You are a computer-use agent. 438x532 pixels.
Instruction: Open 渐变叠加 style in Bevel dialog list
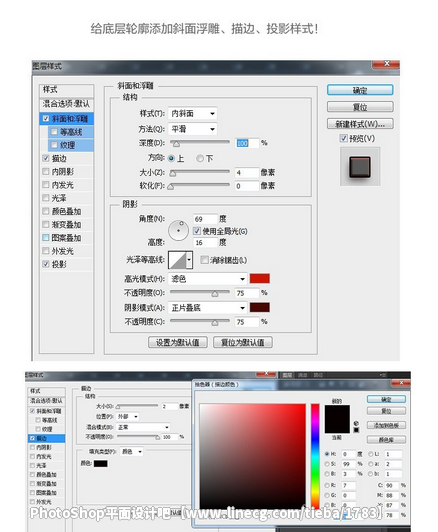tap(66, 225)
